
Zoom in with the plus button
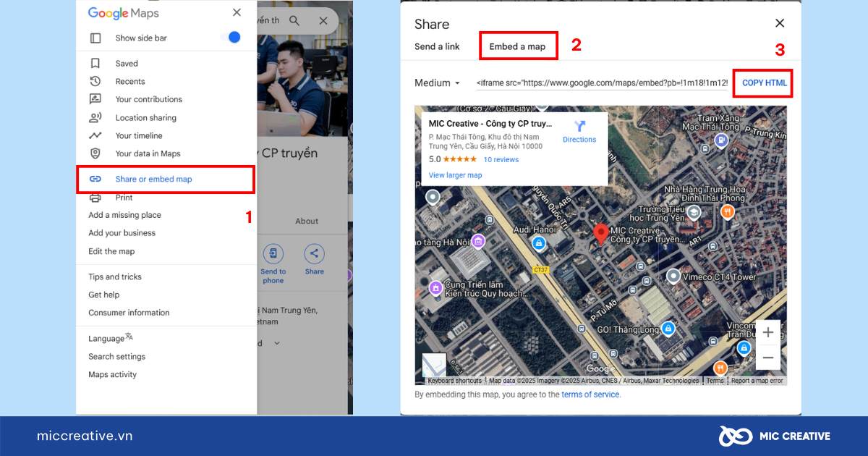(768, 332)
